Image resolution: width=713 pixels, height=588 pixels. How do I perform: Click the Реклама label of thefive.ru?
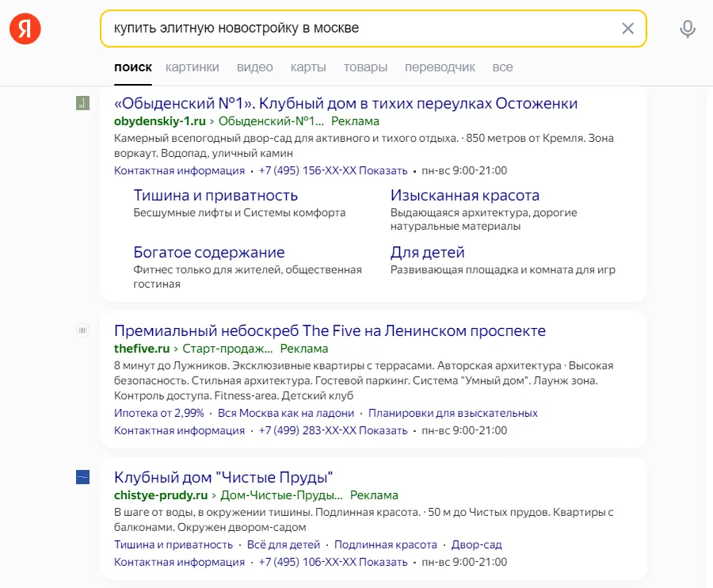coord(304,349)
